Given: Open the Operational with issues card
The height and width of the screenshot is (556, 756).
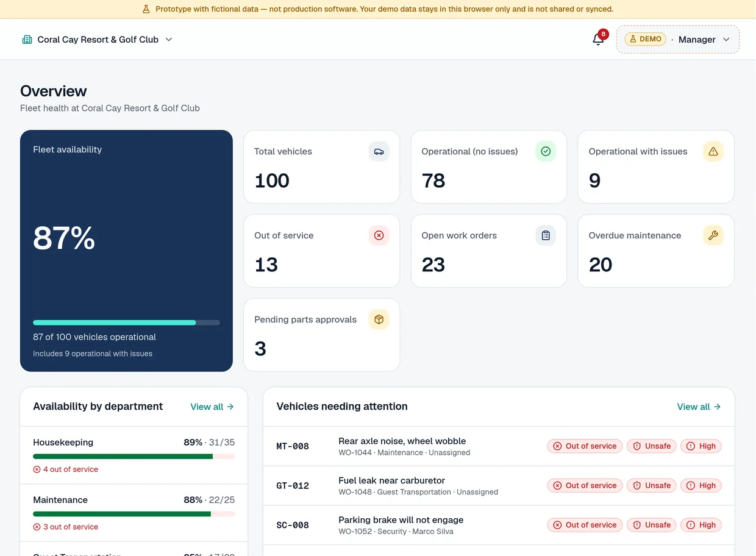Looking at the screenshot, I should coord(656,166).
